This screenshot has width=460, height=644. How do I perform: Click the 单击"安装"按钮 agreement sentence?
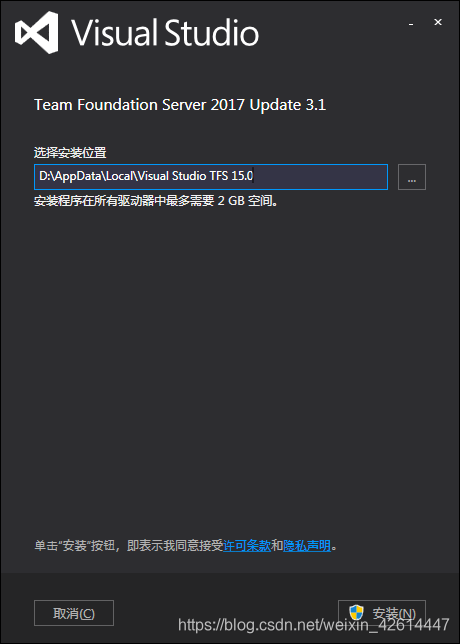tap(129, 546)
